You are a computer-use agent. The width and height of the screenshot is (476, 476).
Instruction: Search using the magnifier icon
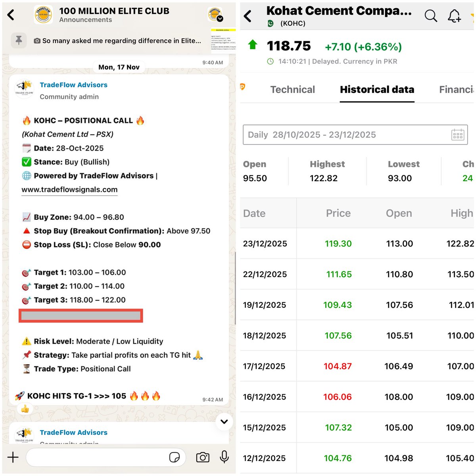point(431,15)
